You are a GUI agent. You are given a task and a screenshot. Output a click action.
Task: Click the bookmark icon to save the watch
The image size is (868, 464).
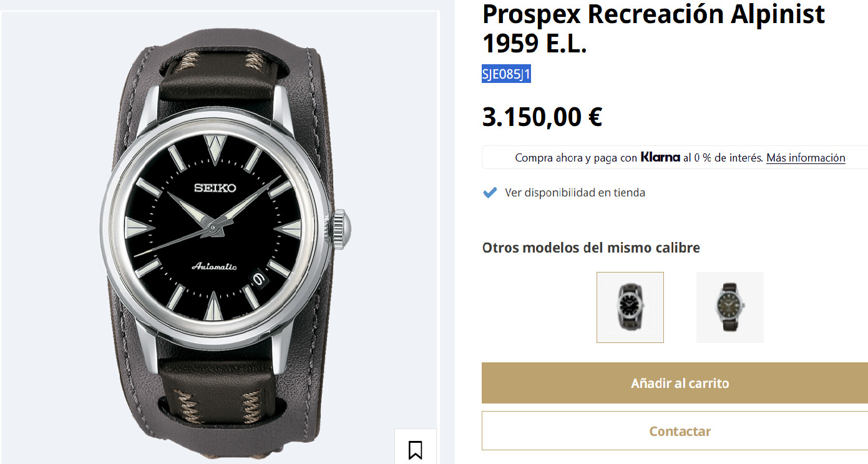415,449
